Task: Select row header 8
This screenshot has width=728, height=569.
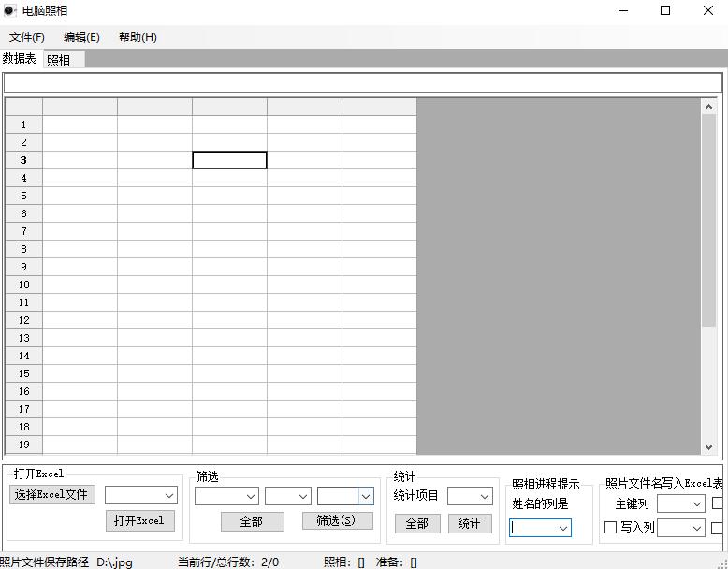Action: pos(23,249)
